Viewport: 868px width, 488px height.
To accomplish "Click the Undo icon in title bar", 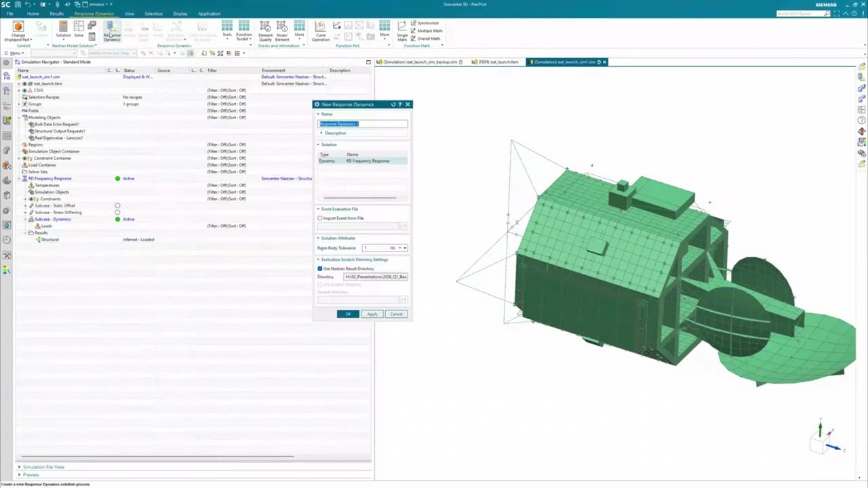I will coord(28,4).
